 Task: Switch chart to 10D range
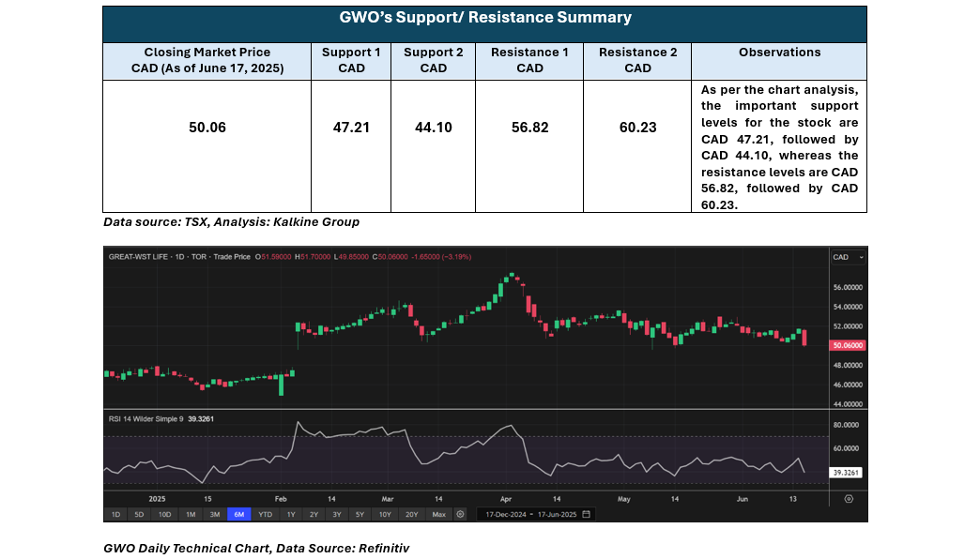pos(164,515)
